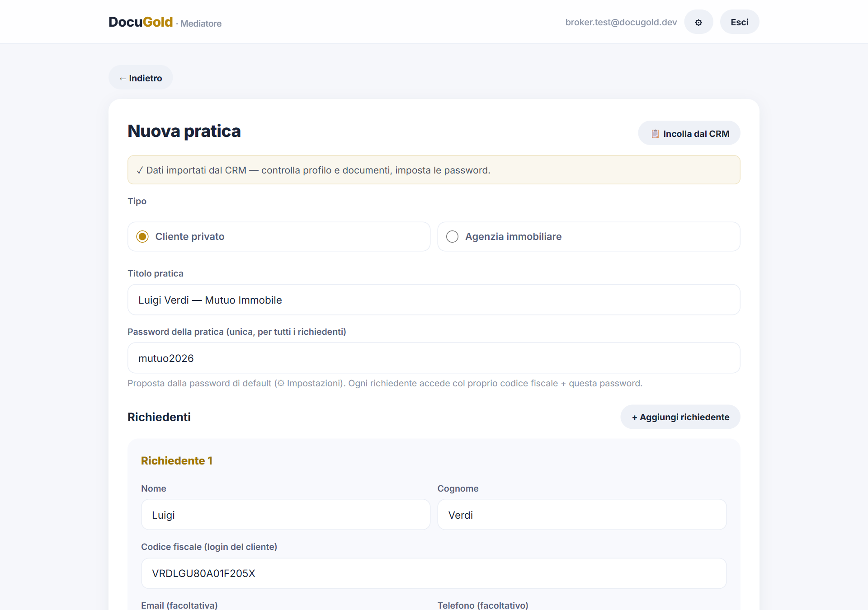Click the Codice fiscale input field
Screen dimensions: 868x610
(434, 573)
